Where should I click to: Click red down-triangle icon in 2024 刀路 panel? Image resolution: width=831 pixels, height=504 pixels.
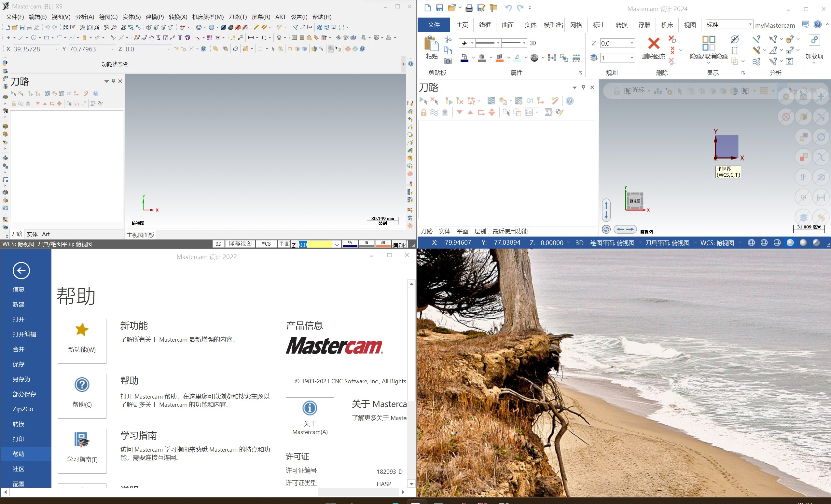coord(459,112)
